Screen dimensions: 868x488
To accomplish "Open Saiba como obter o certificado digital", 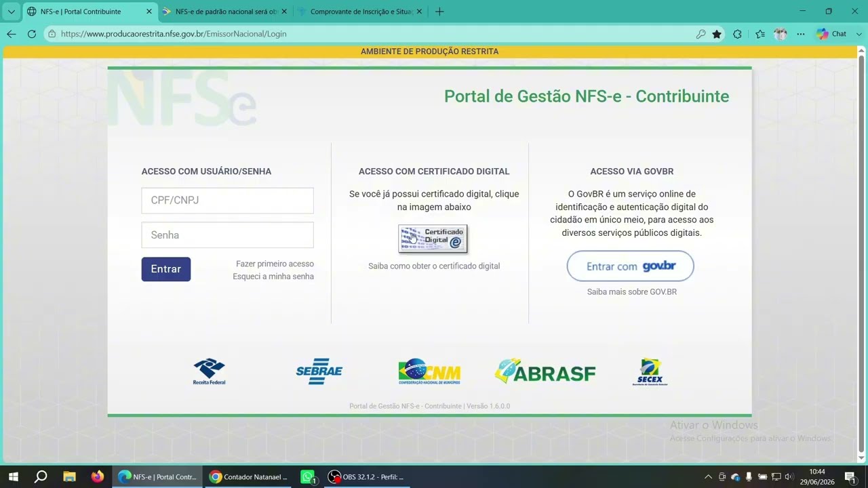I will pyautogui.click(x=434, y=266).
